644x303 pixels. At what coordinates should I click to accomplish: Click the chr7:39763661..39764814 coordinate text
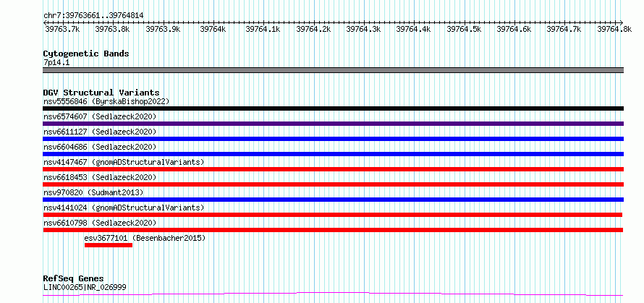coord(93,16)
